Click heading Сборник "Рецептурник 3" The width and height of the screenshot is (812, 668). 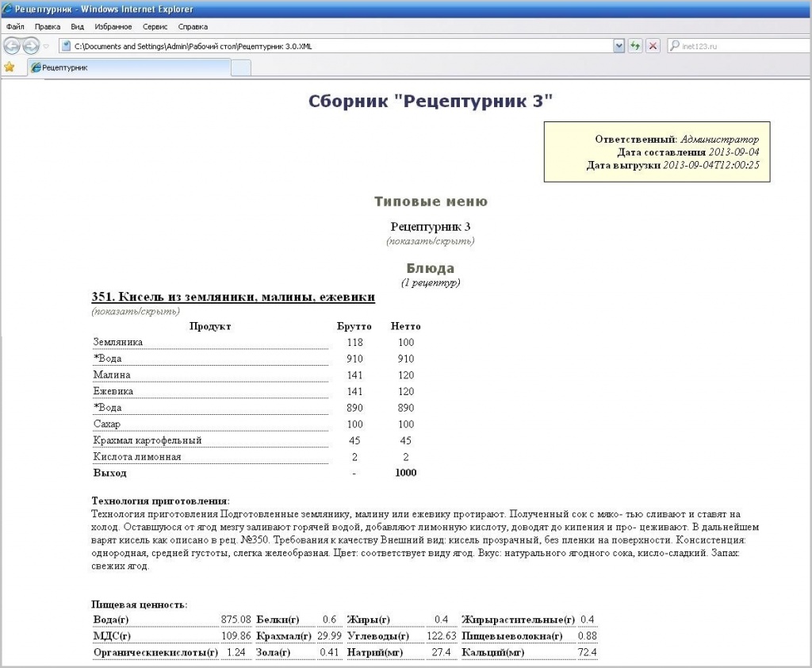(431, 101)
